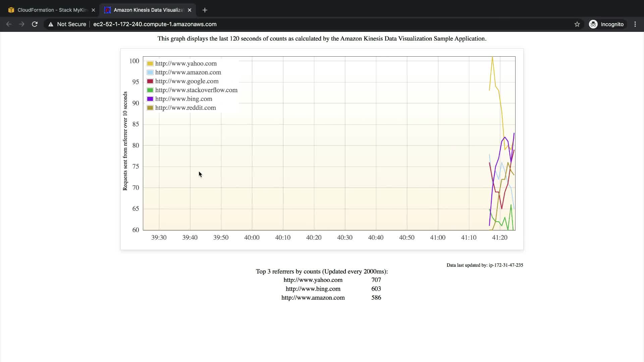
Task: Open the Chrome three-dot menu
Action: point(635,24)
